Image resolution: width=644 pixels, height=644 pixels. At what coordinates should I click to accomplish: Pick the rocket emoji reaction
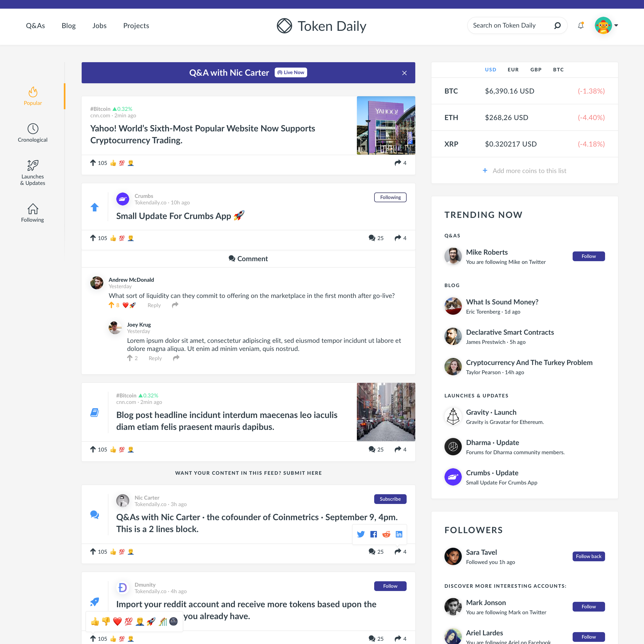point(151,621)
